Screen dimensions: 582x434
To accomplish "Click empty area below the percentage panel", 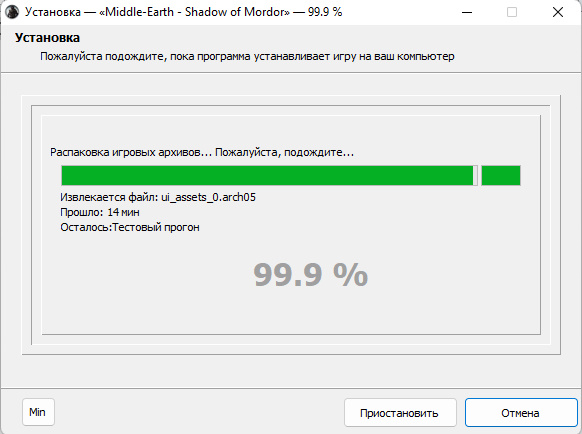I will click(x=291, y=371).
